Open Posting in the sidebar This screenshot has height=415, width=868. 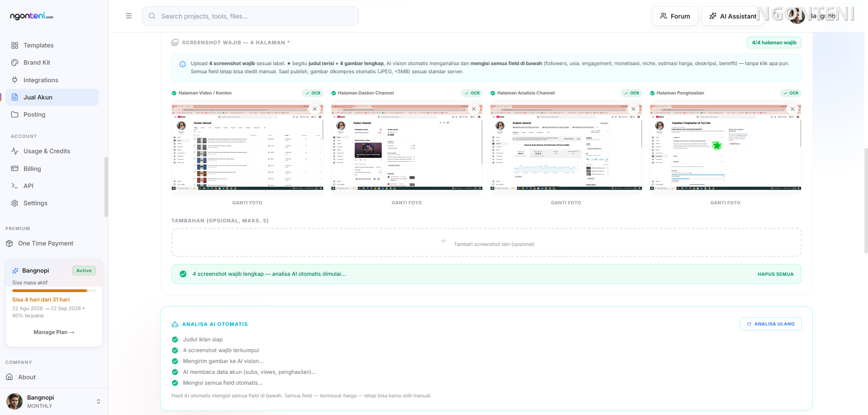click(x=52, y=114)
